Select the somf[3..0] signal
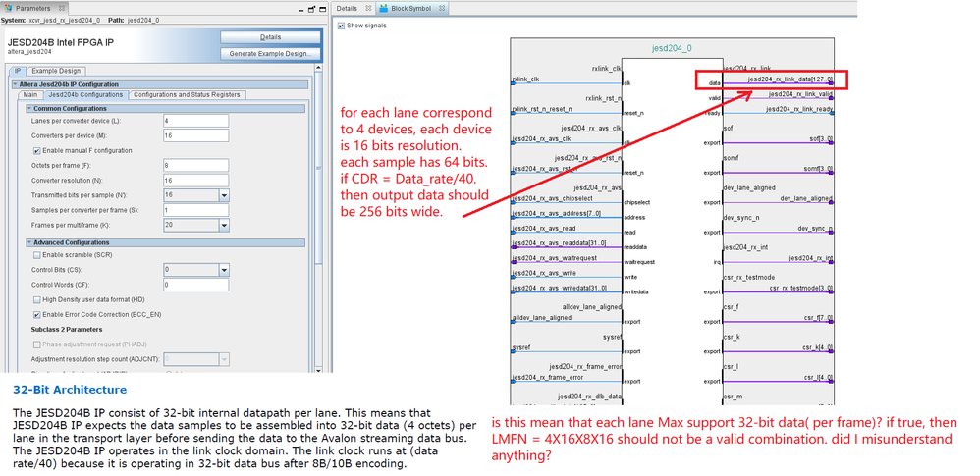The width and height of the screenshot is (980, 476). coord(817,169)
